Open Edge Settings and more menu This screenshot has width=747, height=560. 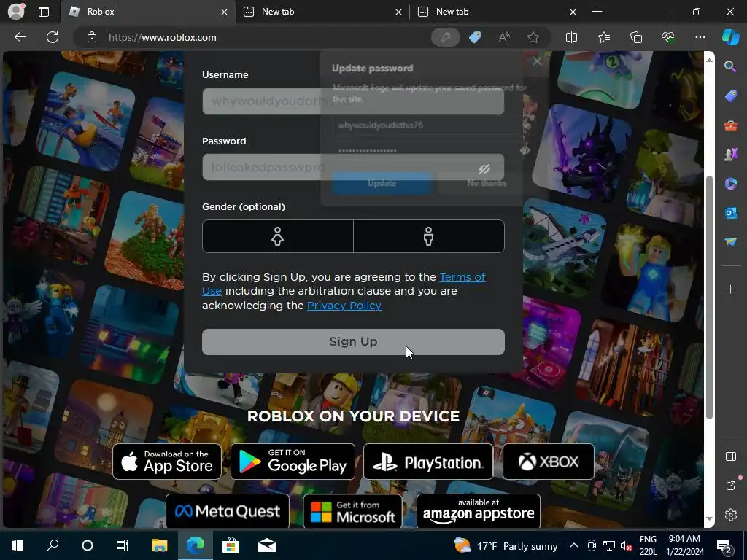click(x=700, y=37)
